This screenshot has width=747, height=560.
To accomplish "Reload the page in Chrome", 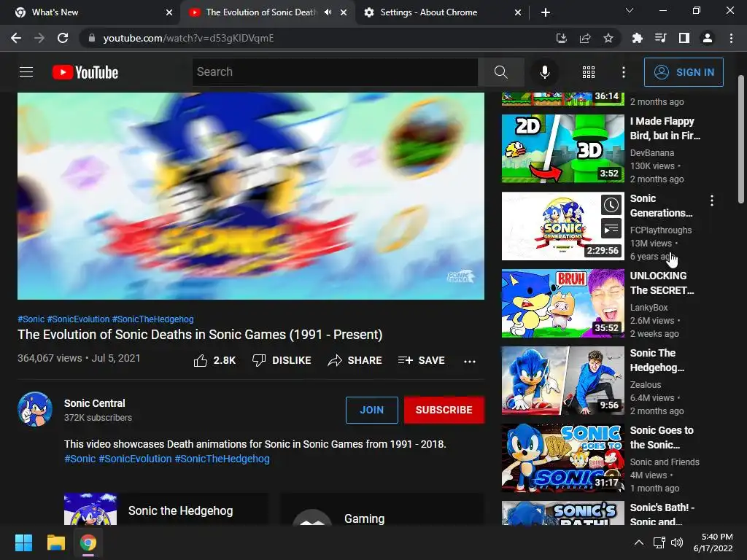I will coord(63,38).
